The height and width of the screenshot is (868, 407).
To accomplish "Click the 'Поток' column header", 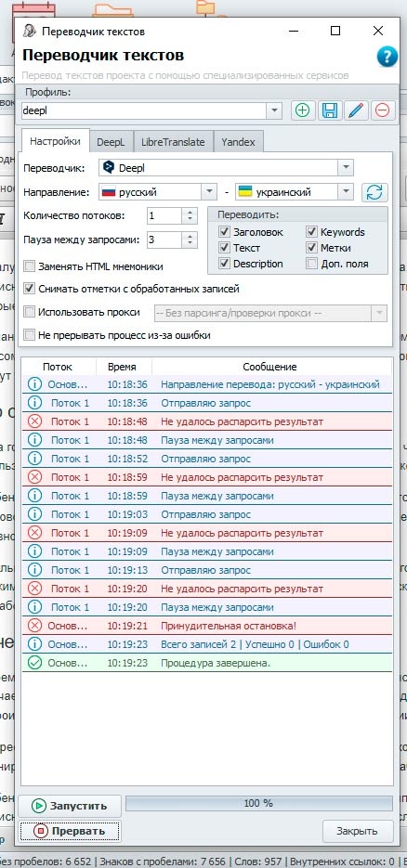I will click(x=59, y=367).
